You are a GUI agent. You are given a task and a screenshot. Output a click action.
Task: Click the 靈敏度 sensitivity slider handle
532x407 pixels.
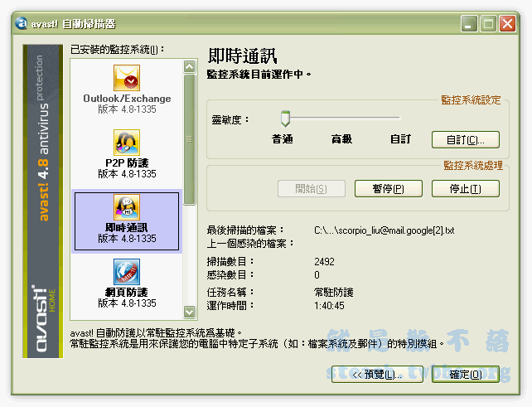click(285, 119)
